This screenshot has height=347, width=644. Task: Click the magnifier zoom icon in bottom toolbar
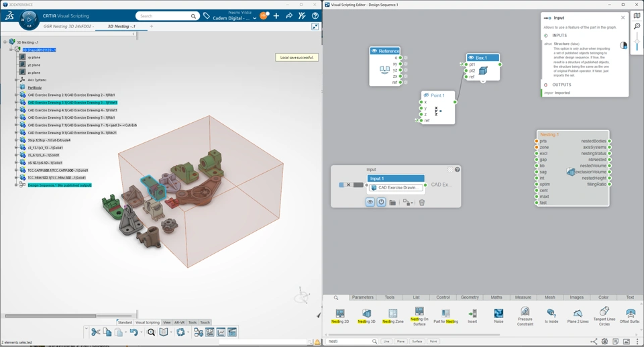click(151, 332)
